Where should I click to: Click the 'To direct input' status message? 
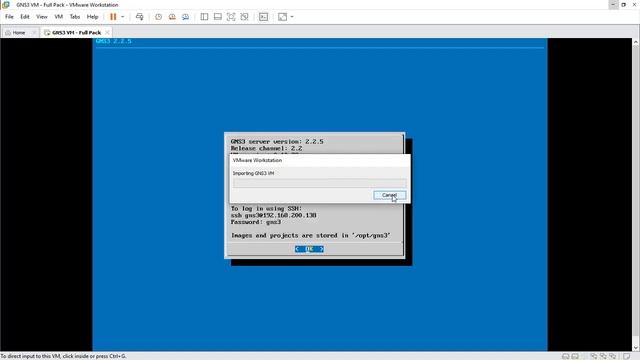coord(63,356)
